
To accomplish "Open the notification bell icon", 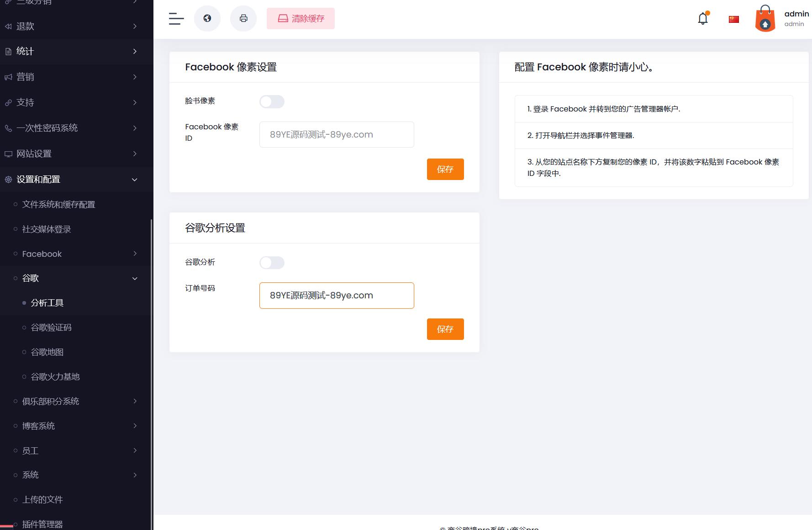I will click(703, 18).
